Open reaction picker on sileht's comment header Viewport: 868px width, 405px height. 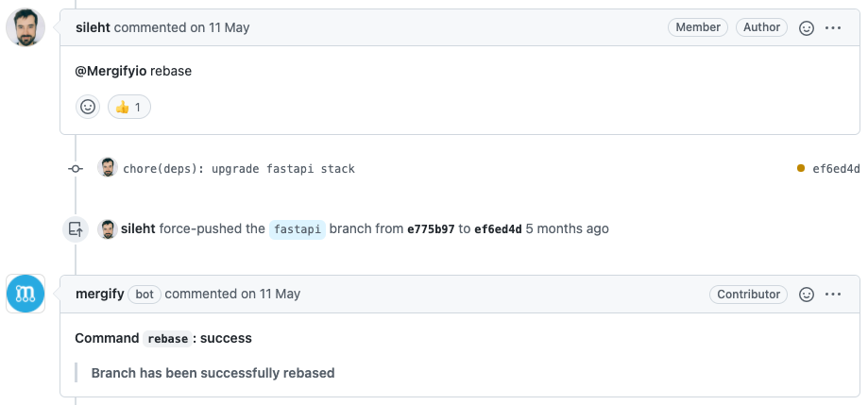click(x=807, y=27)
